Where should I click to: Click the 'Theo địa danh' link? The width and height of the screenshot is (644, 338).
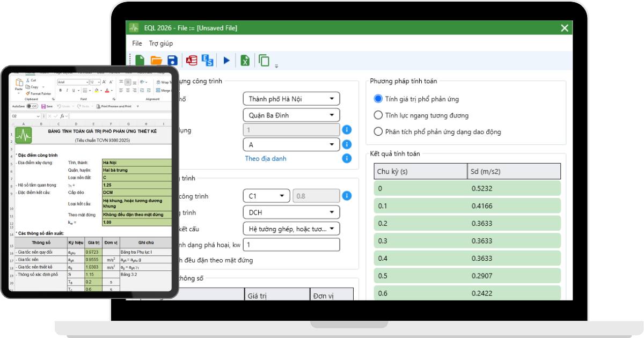pos(266,158)
